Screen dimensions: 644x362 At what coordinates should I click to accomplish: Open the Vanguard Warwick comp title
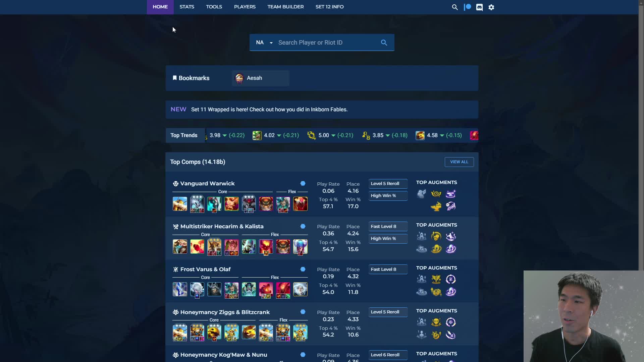[207, 184]
